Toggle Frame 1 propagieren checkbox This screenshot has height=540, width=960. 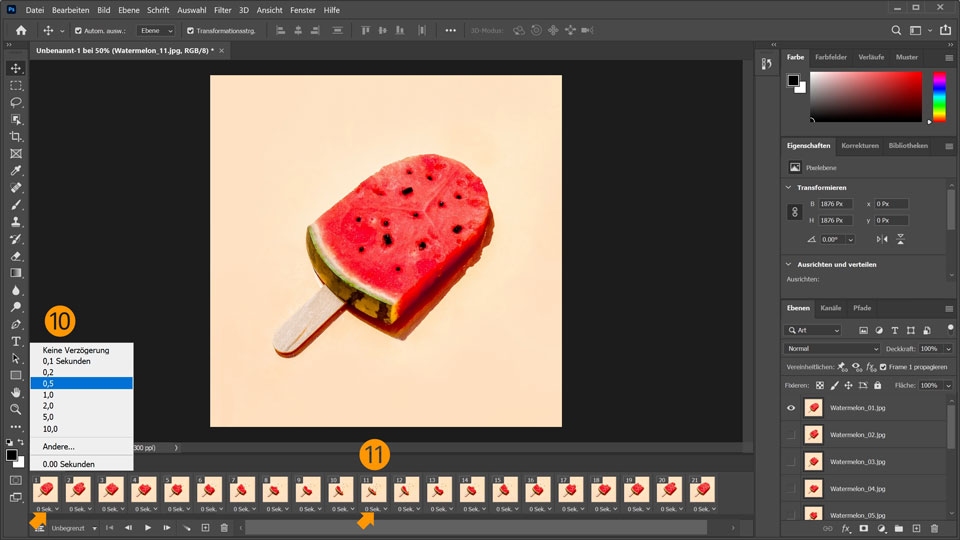(x=883, y=367)
